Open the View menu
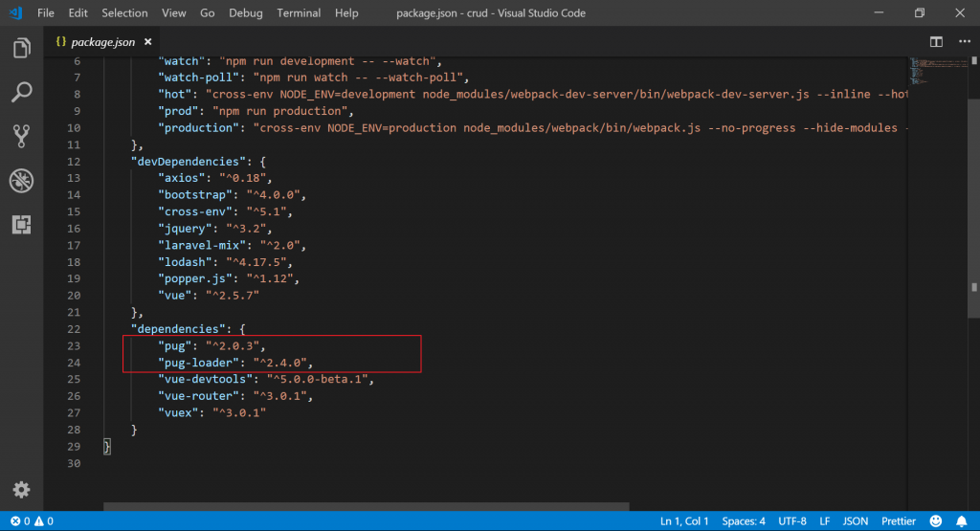This screenshot has height=531, width=980. [174, 13]
